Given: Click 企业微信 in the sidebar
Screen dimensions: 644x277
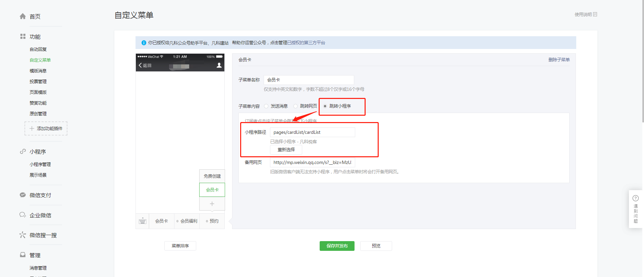Looking at the screenshot, I should 40,215.
